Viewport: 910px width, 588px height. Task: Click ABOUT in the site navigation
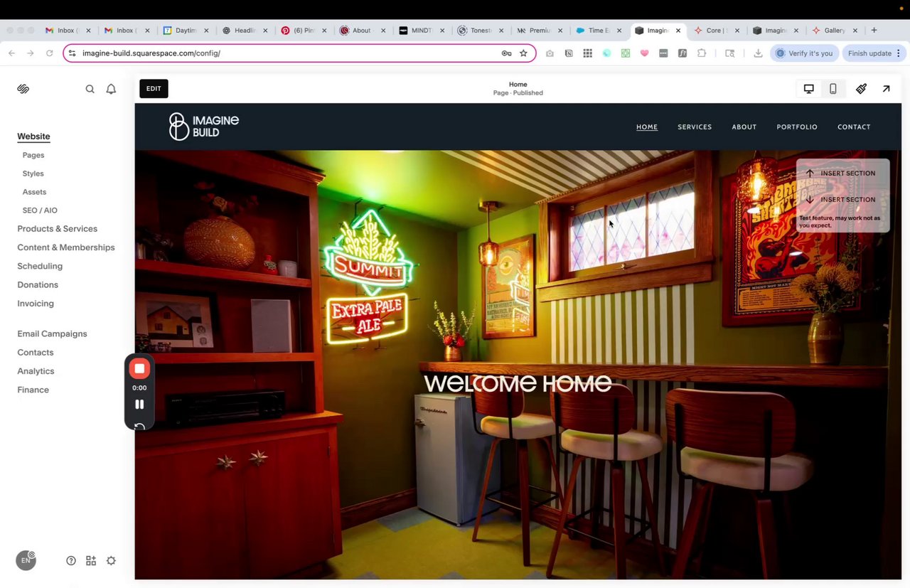pyautogui.click(x=744, y=127)
